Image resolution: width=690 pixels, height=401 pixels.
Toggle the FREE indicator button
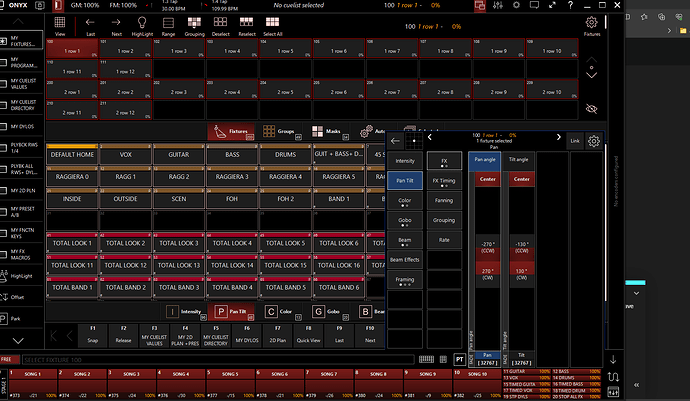[10, 360]
